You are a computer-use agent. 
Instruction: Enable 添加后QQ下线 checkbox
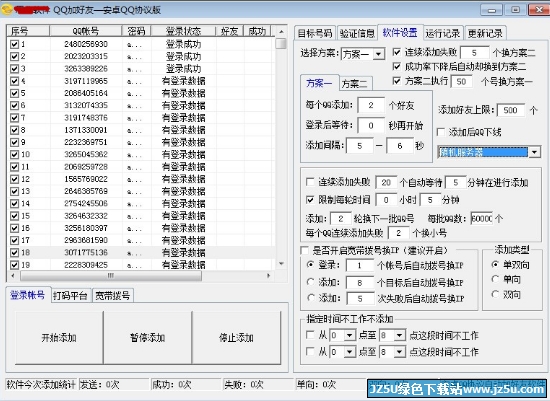[x=441, y=132]
